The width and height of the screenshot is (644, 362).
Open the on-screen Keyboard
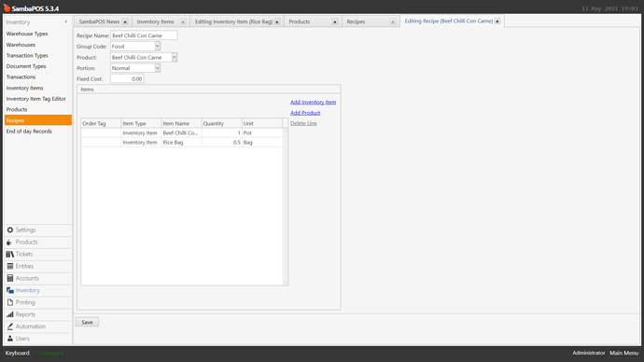click(x=17, y=353)
